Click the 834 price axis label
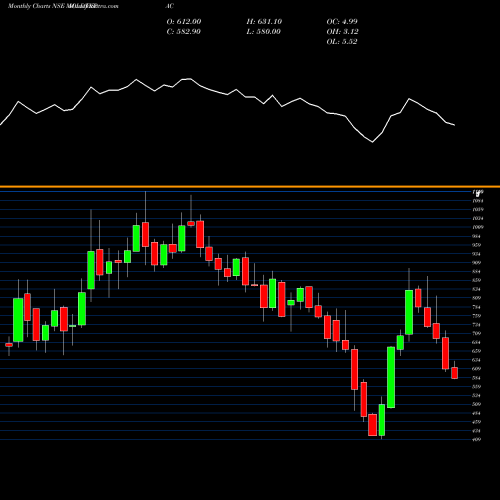Image resolution: width=500 pixels, height=500 pixels. [x=477, y=289]
